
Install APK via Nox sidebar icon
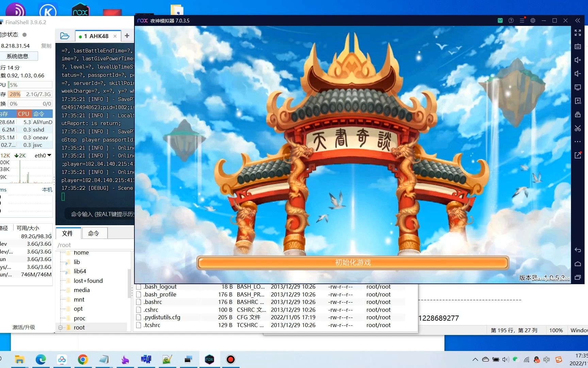(578, 101)
